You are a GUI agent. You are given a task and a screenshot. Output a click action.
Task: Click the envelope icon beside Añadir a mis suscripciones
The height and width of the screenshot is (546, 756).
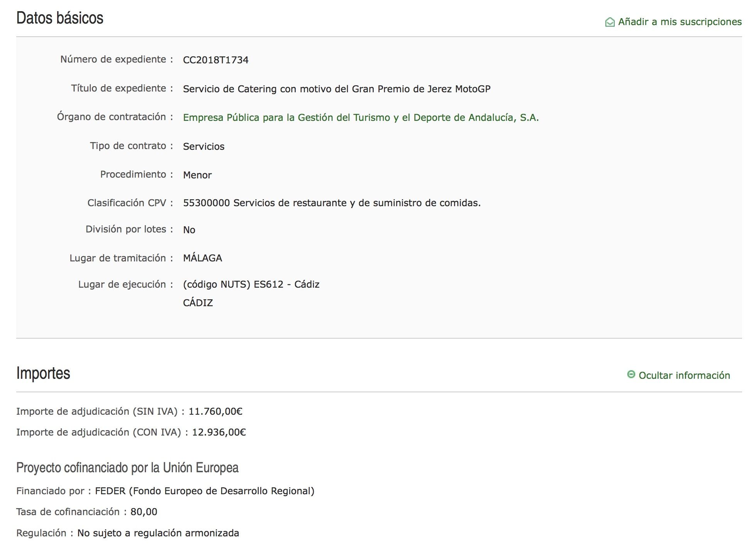[x=610, y=22]
